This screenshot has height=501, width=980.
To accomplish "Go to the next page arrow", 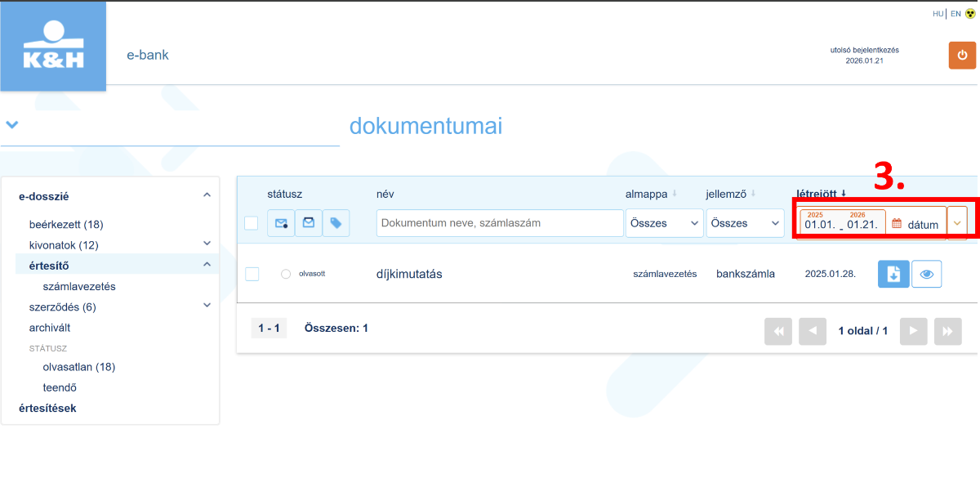I will [x=914, y=331].
